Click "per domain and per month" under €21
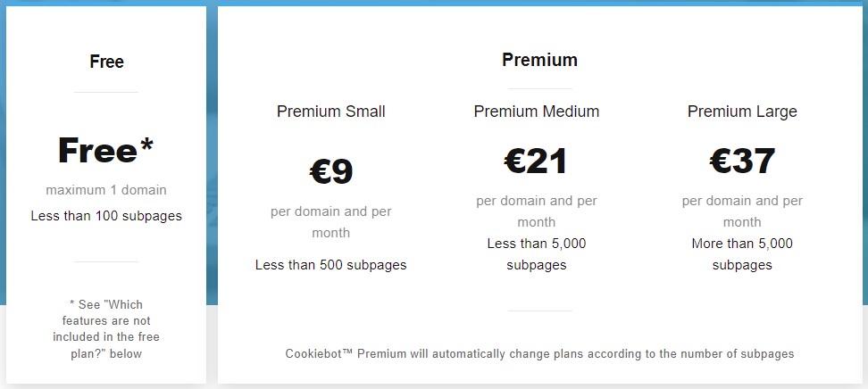 pos(537,211)
